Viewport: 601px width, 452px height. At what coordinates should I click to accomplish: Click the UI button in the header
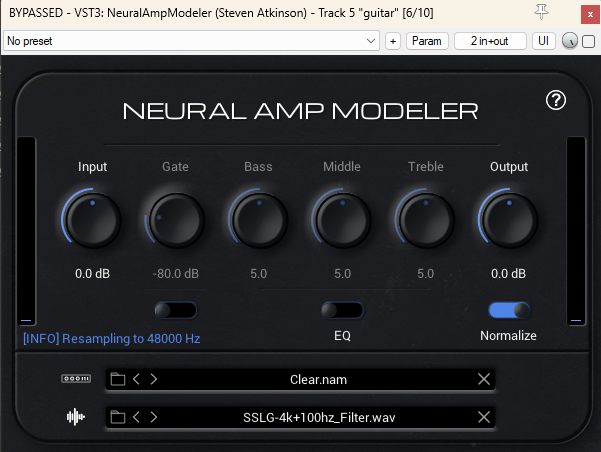point(544,41)
